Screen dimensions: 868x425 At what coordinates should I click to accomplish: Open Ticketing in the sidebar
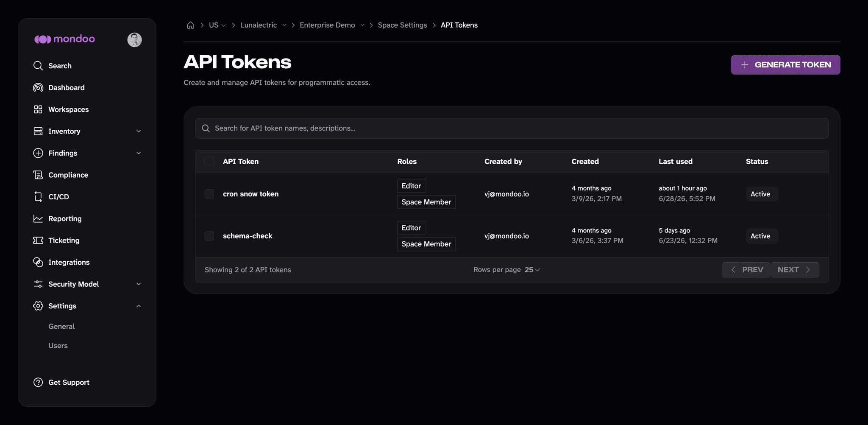(64, 240)
